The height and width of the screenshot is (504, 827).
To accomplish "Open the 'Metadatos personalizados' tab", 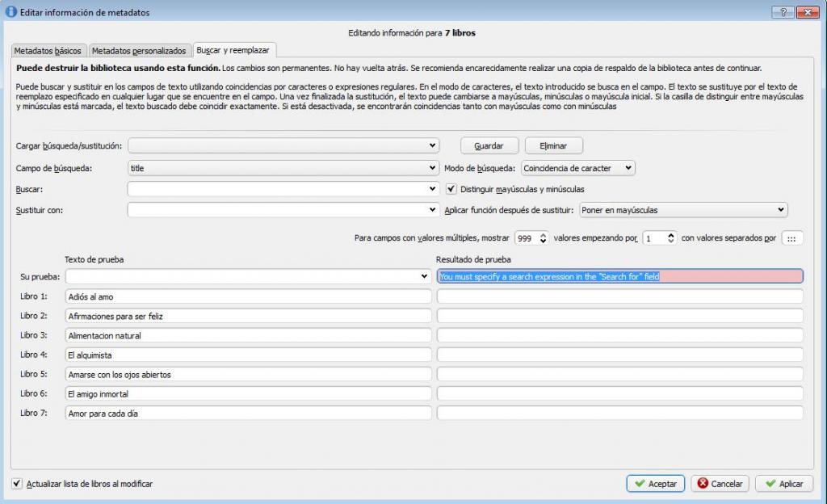I will [x=139, y=51].
